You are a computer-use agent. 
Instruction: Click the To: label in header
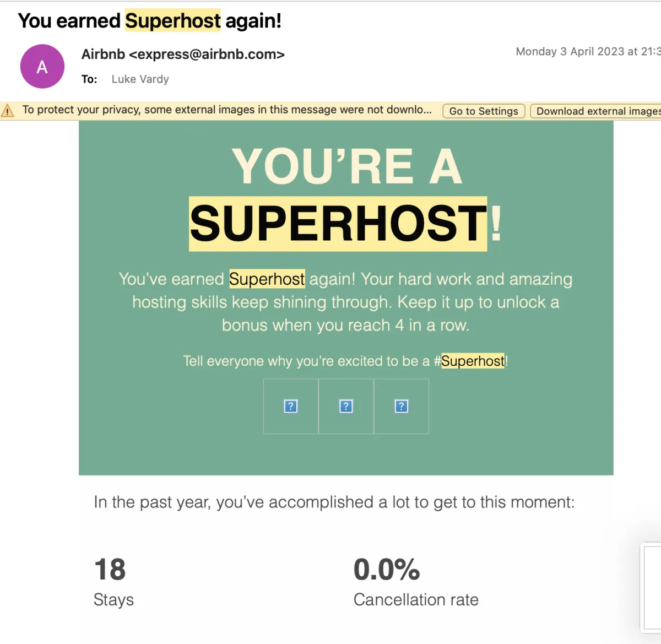coord(89,79)
